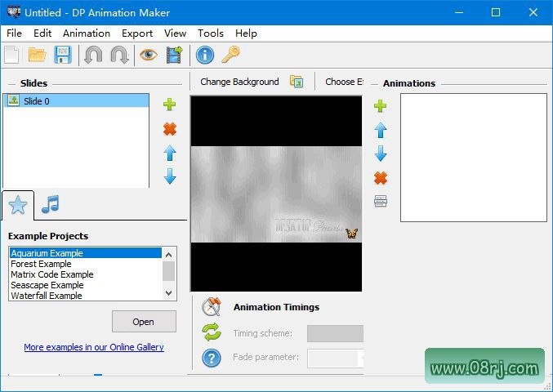Select Aquarium Example project
The width and height of the screenshot is (553, 392).
pyautogui.click(x=86, y=253)
